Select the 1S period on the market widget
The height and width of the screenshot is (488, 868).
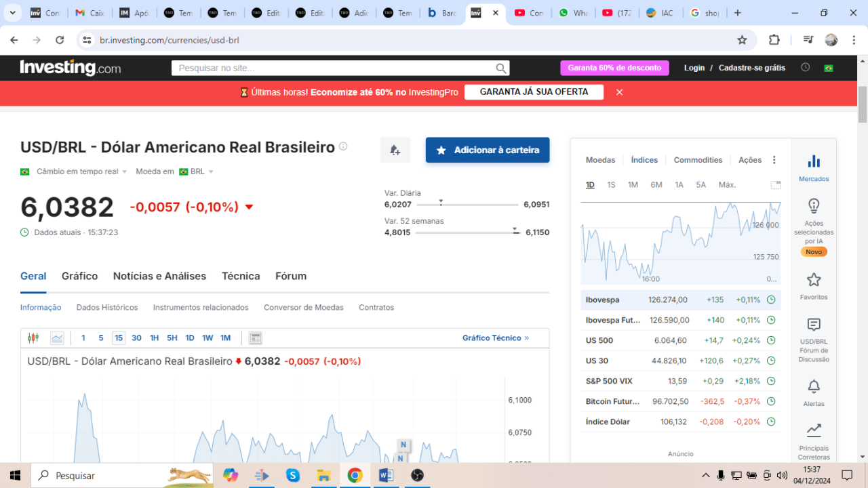click(611, 185)
